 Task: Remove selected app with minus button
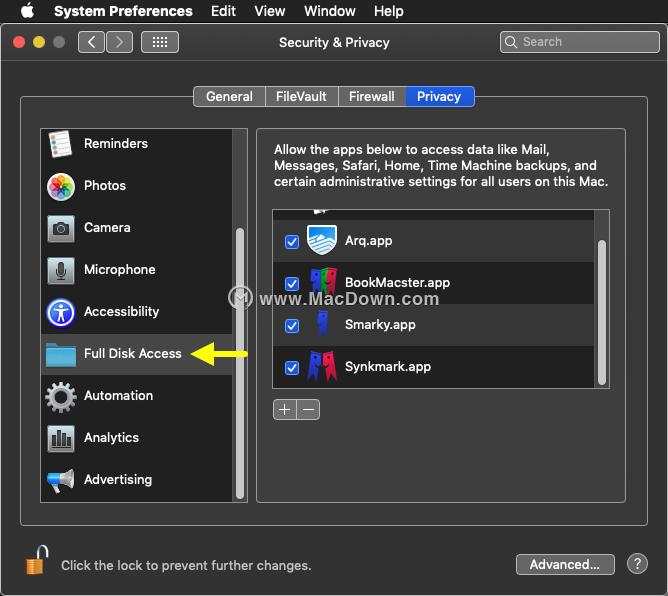tap(308, 409)
